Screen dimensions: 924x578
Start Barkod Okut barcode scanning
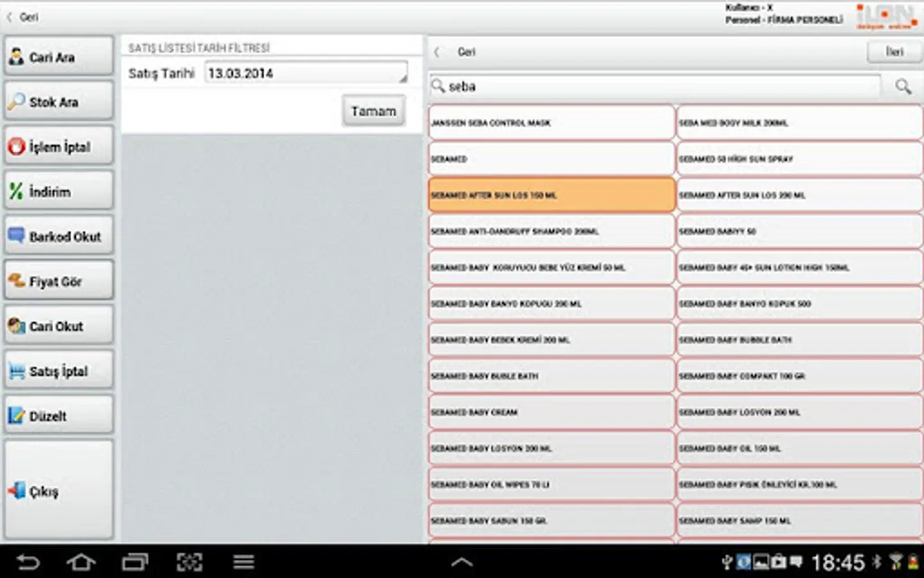tap(59, 236)
